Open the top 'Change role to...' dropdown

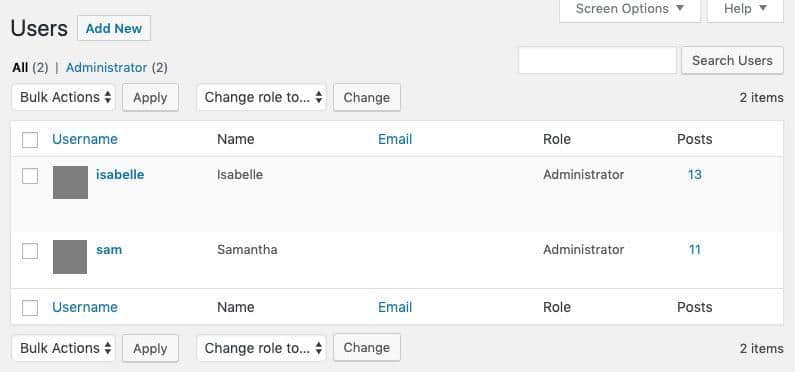click(x=262, y=97)
